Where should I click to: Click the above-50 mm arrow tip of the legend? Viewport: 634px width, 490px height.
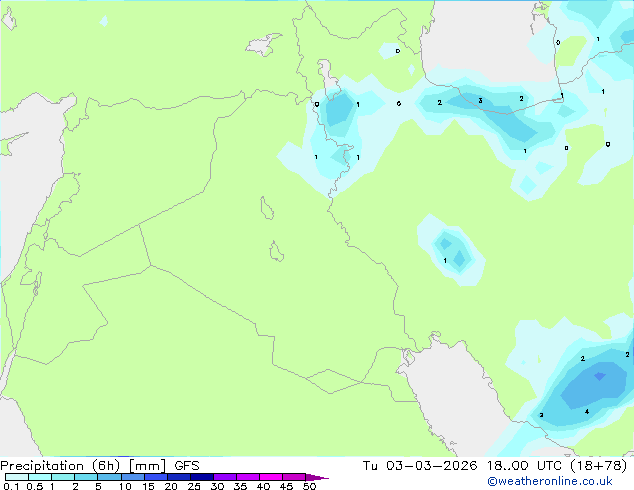click(x=317, y=478)
